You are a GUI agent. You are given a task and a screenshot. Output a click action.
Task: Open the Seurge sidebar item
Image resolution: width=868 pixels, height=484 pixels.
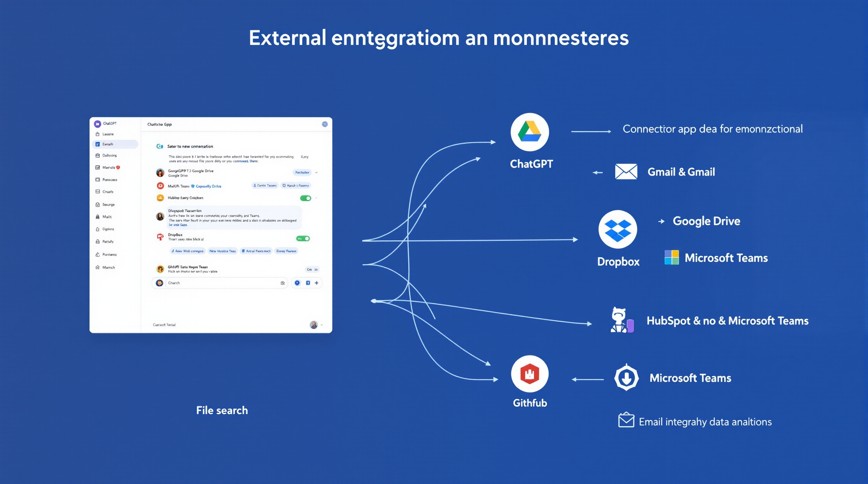coord(114,205)
